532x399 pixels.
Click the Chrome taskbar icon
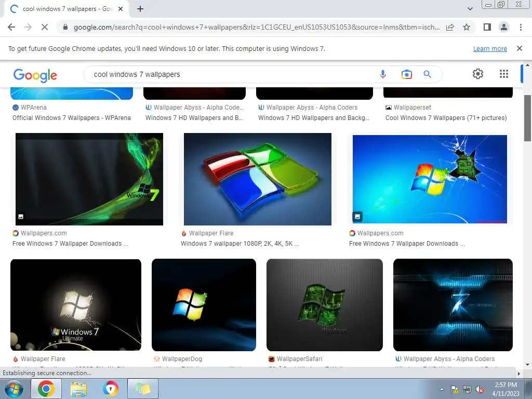click(x=46, y=389)
